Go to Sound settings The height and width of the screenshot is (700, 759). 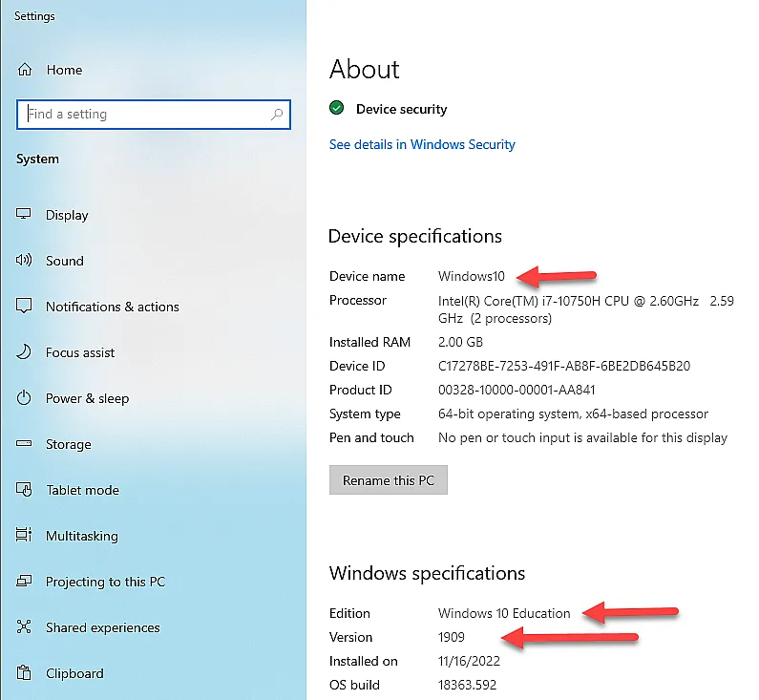[x=64, y=261]
